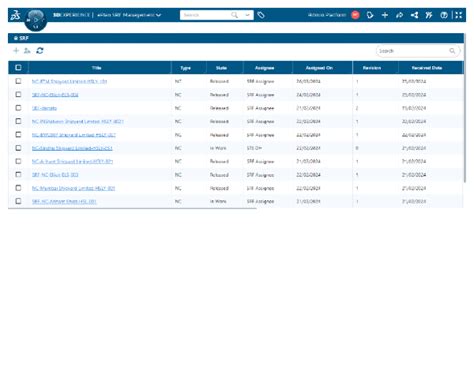The image size is (474, 374).
Task: Click the assign user icon in SRF toolbar
Action: click(x=27, y=51)
